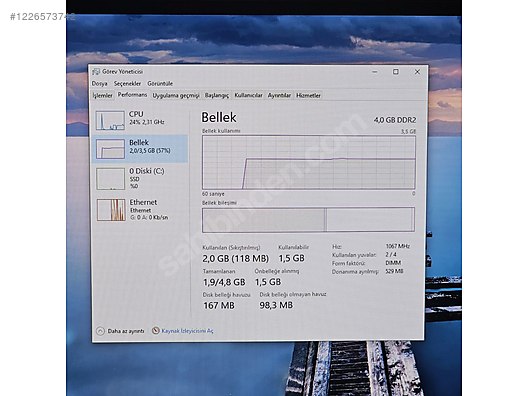Click the CPU mini graph thumbnail

coord(110,121)
